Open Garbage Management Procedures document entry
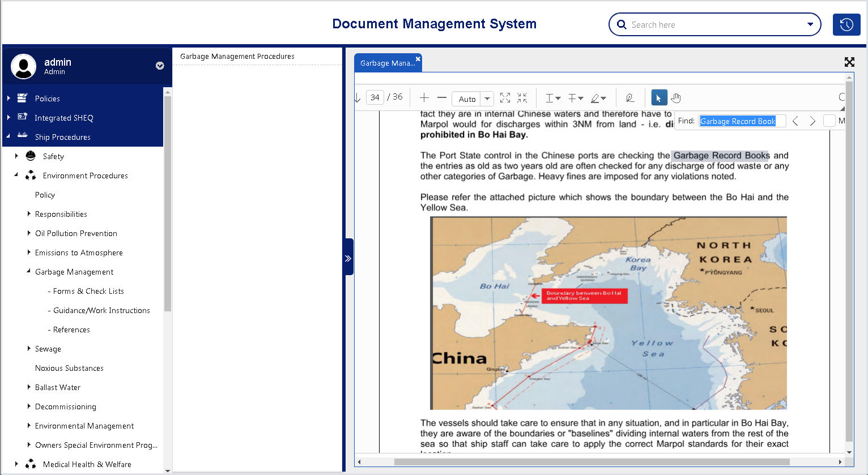This screenshot has height=475, width=868. tap(237, 56)
